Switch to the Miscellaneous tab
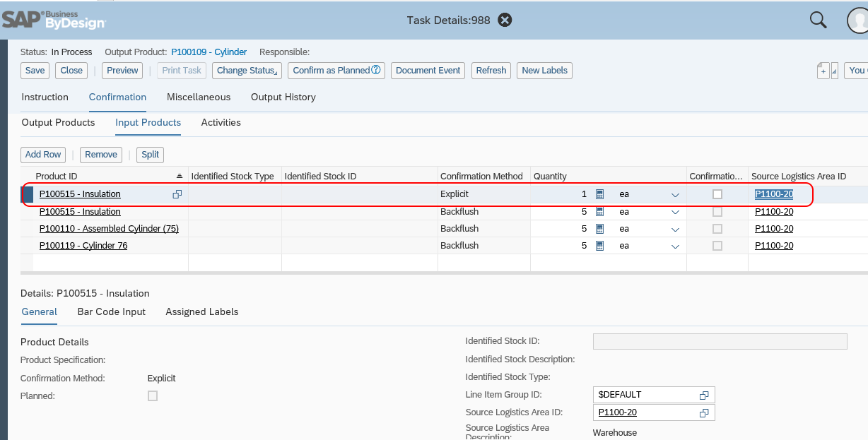Viewport: 868px width, 440px height. (198, 97)
